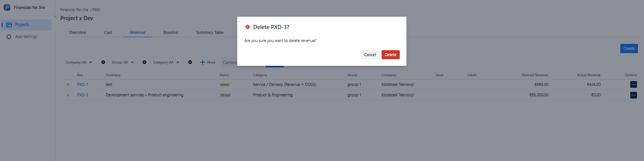Image resolution: width=644 pixels, height=161 pixels.
Task: Click the €95,000.00 planned revenue cell
Action: [x=539, y=95]
